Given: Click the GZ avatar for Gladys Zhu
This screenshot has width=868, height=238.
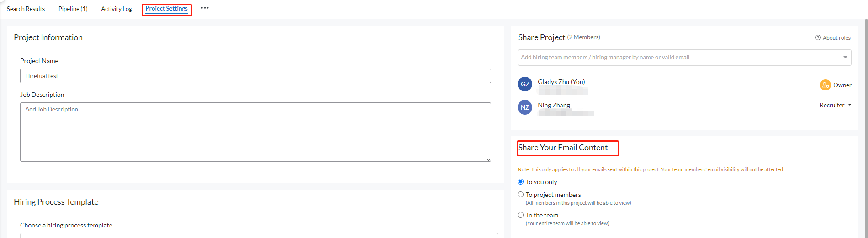Looking at the screenshot, I should pyautogui.click(x=525, y=84).
